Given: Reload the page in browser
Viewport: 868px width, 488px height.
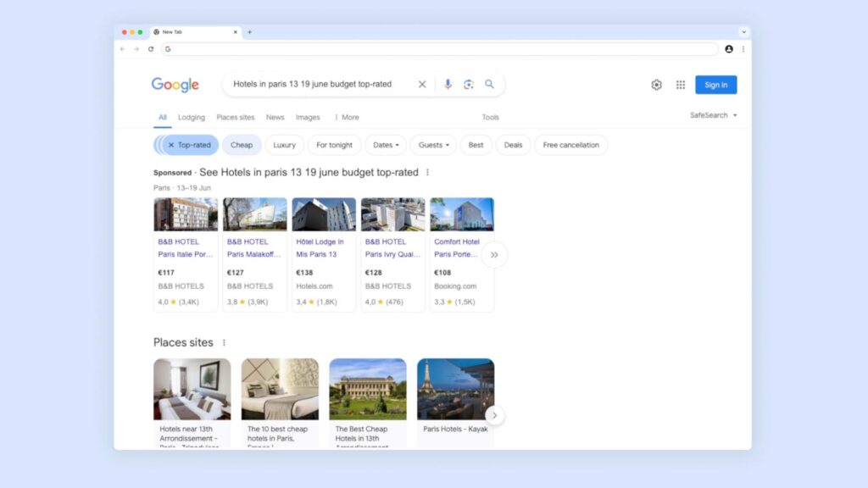Looking at the screenshot, I should coord(151,49).
